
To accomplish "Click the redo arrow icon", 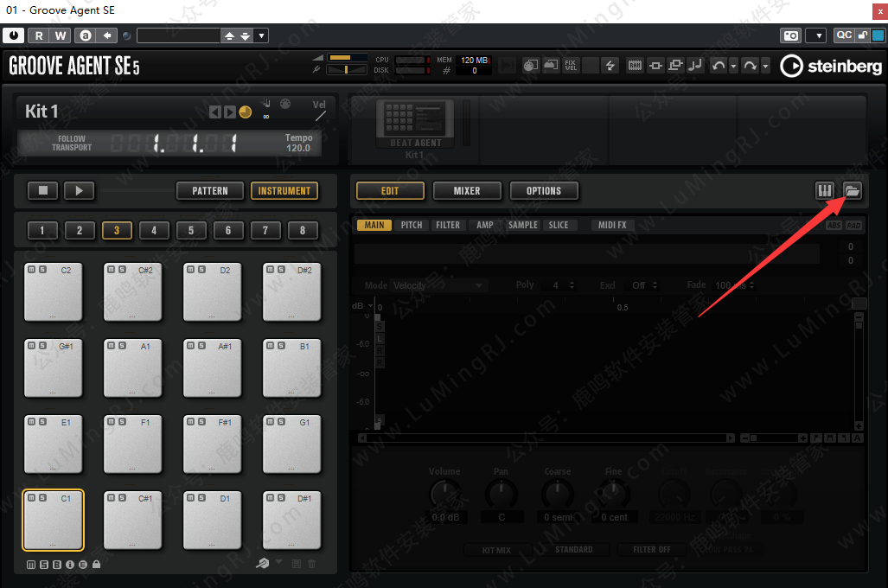I will pos(750,66).
